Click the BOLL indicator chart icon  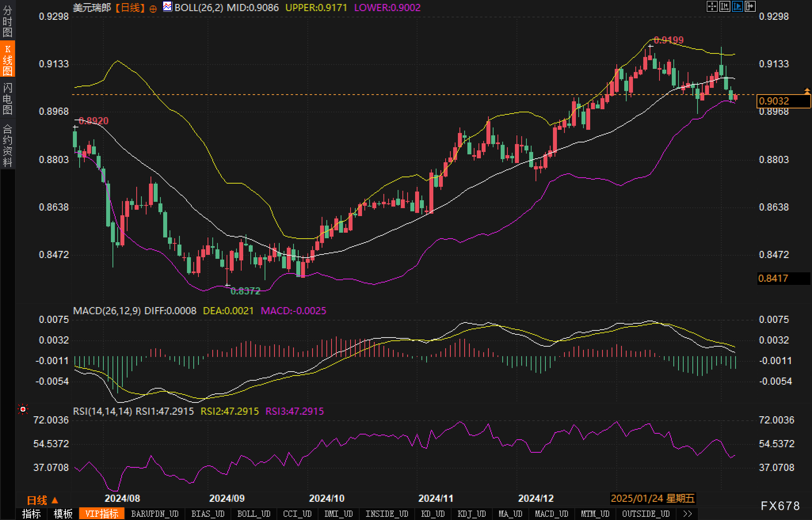168,7
